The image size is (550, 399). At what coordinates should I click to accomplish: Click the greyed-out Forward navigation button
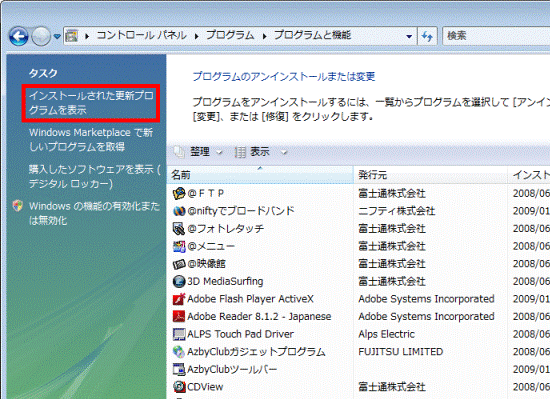[41, 36]
